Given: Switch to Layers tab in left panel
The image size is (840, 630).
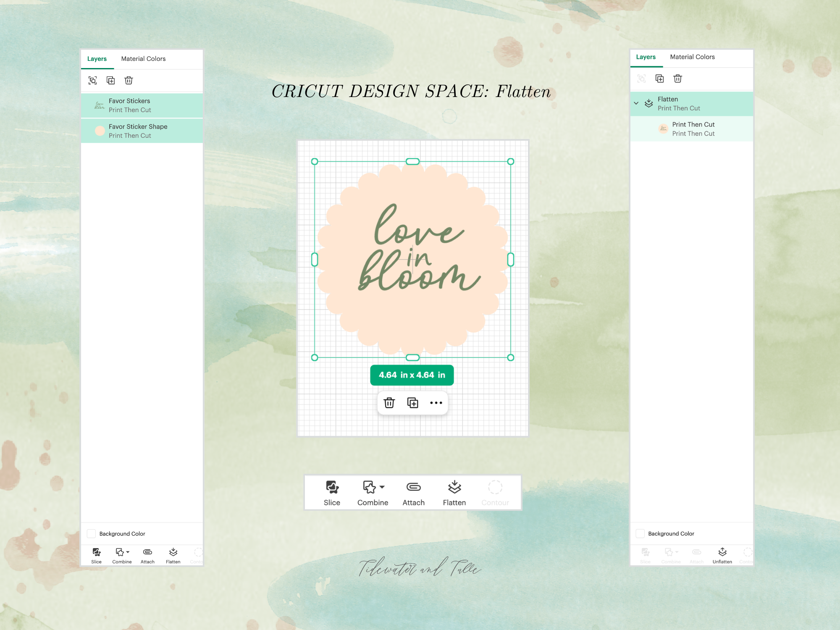Looking at the screenshot, I should [x=97, y=59].
